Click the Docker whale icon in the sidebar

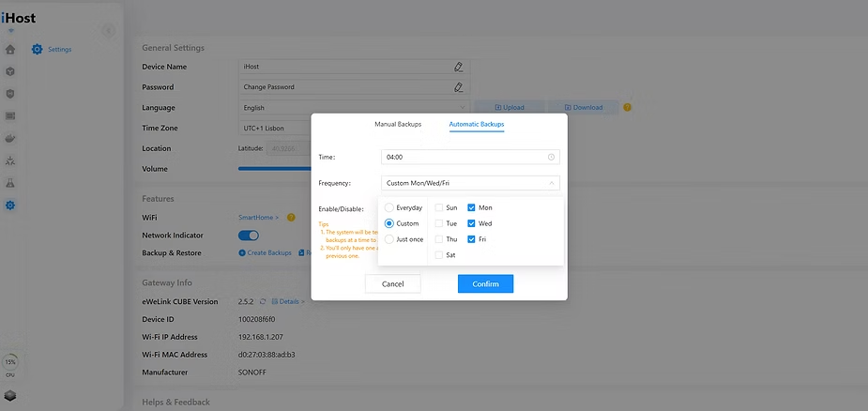pyautogui.click(x=10, y=139)
